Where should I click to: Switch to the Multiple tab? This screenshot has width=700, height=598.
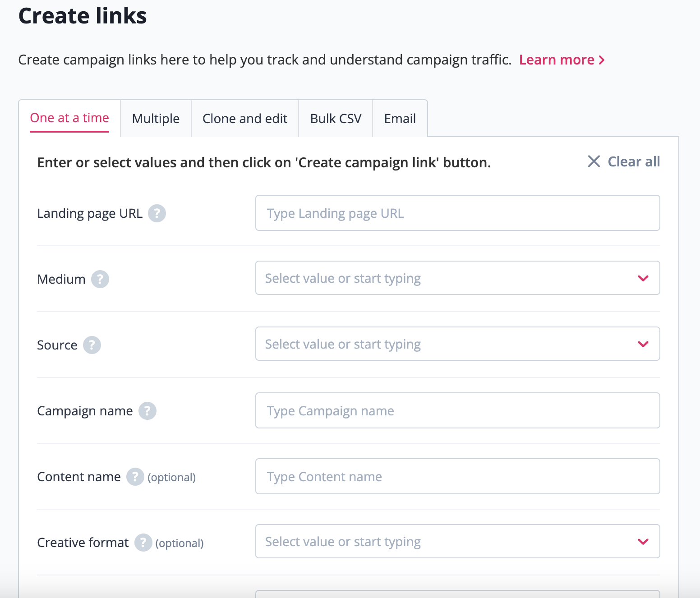(155, 118)
